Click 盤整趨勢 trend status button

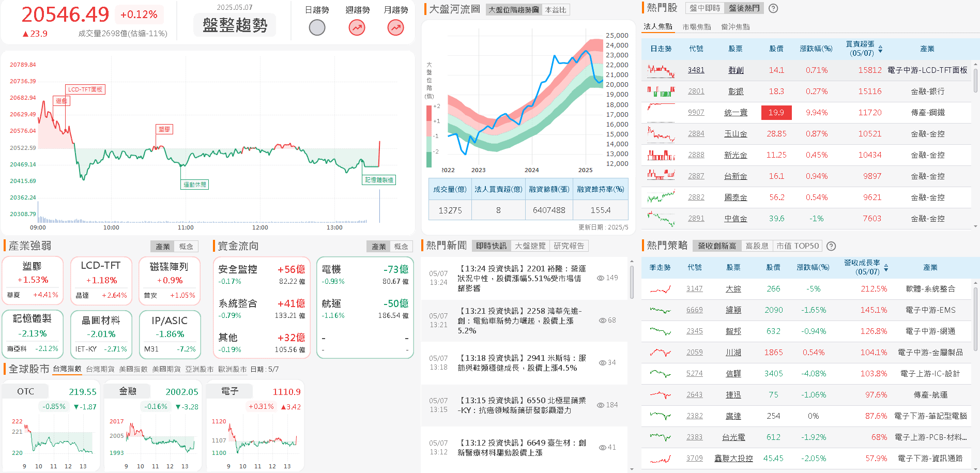tap(235, 25)
